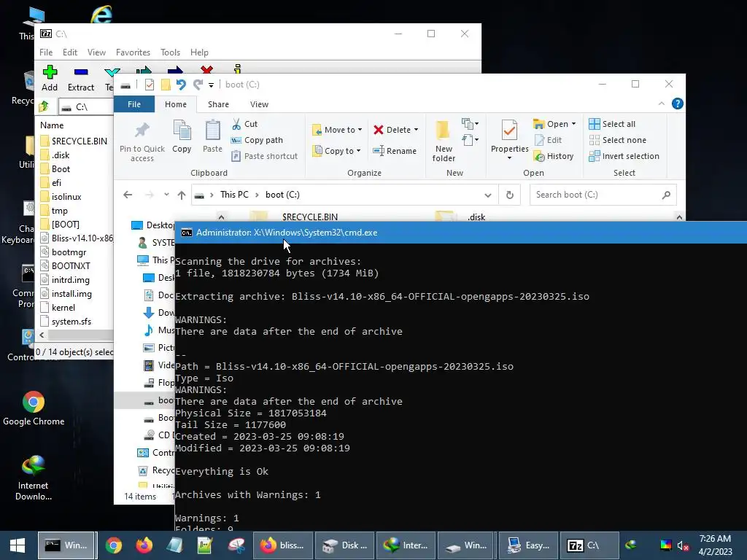Click Pin to Quick access
Image resolution: width=747 pixels, height=560 pixels.
click(x=142, y=141)
